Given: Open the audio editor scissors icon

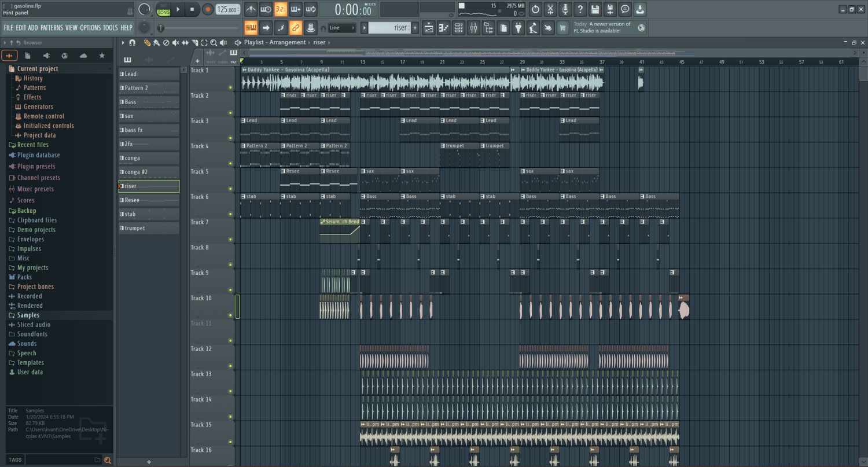Looking at the screenshot, I should [x=550, y=9].
